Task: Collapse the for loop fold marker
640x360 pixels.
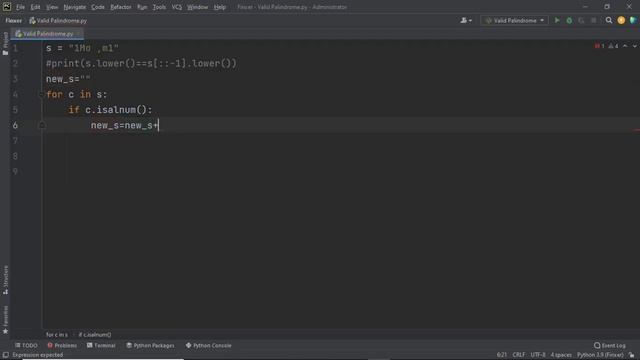Action: (41, 95)
